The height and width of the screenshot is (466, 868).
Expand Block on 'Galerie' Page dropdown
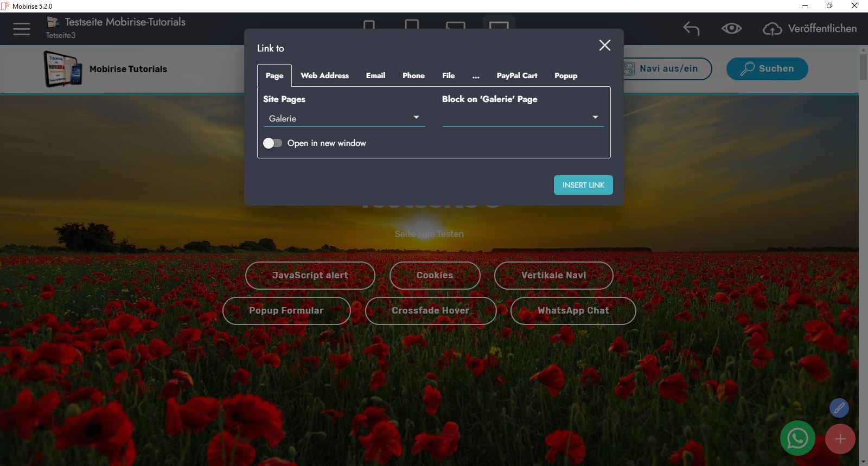[522, 118]
